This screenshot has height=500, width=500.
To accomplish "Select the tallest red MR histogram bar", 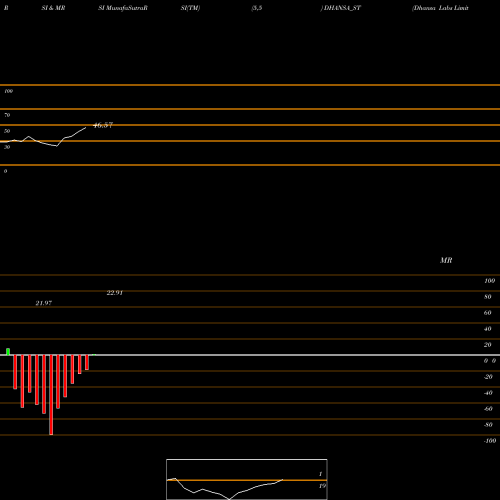I will 51,395.
